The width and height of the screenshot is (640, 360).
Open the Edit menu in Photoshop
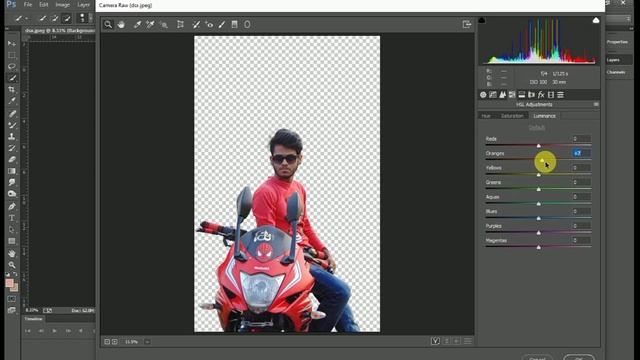43,4
